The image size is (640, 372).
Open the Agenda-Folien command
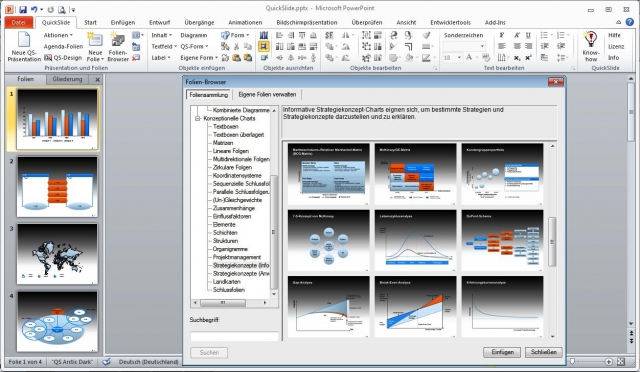[x=63, y=46]
